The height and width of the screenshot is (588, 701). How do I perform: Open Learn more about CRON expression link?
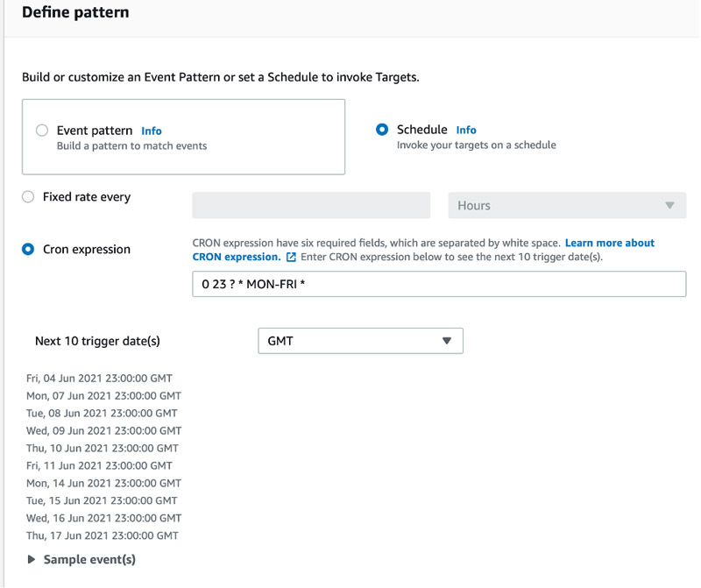pyautogui.click(x=423, y=250)
